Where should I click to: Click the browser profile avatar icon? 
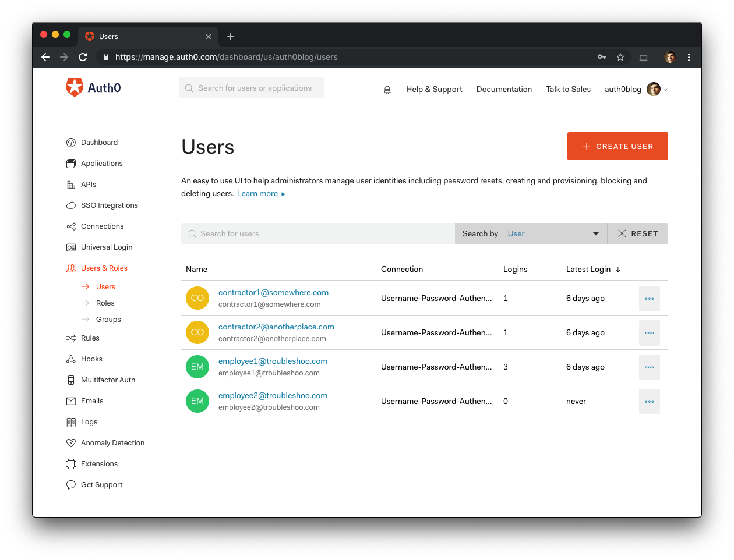[671, 57]
